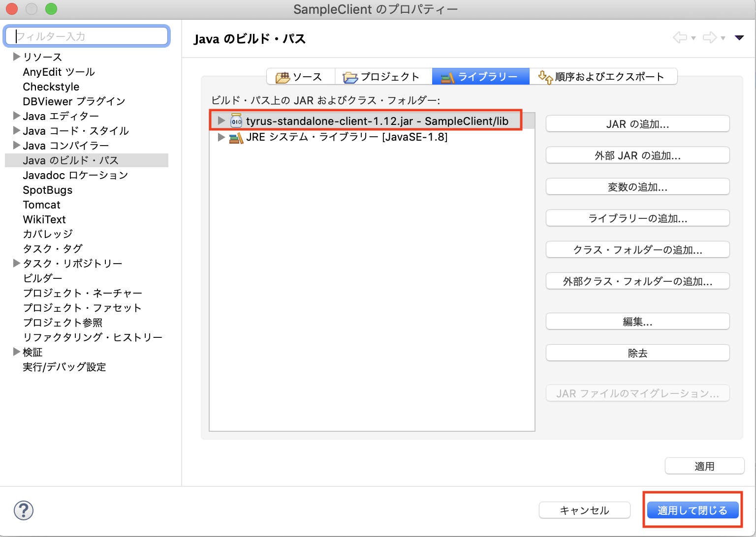Click the 順序およびエクスポート tab icon
756x537 pixels.
pos(545,77)
